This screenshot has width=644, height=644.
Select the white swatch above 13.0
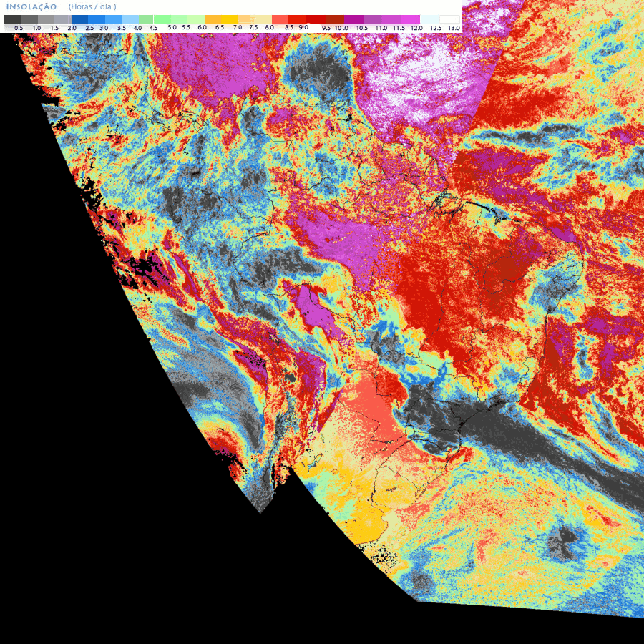point(450,19)
